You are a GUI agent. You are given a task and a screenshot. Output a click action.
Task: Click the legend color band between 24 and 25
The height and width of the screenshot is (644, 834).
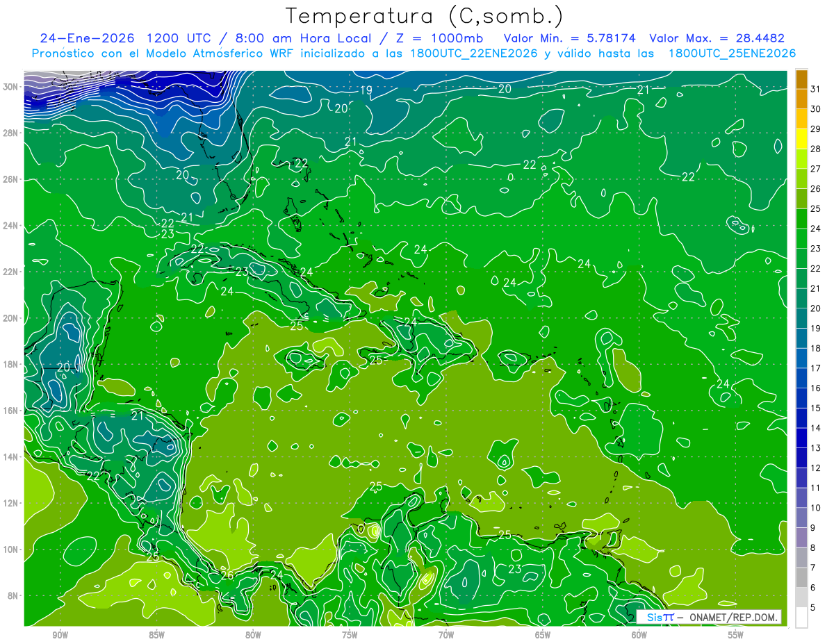tap(801, 219)
